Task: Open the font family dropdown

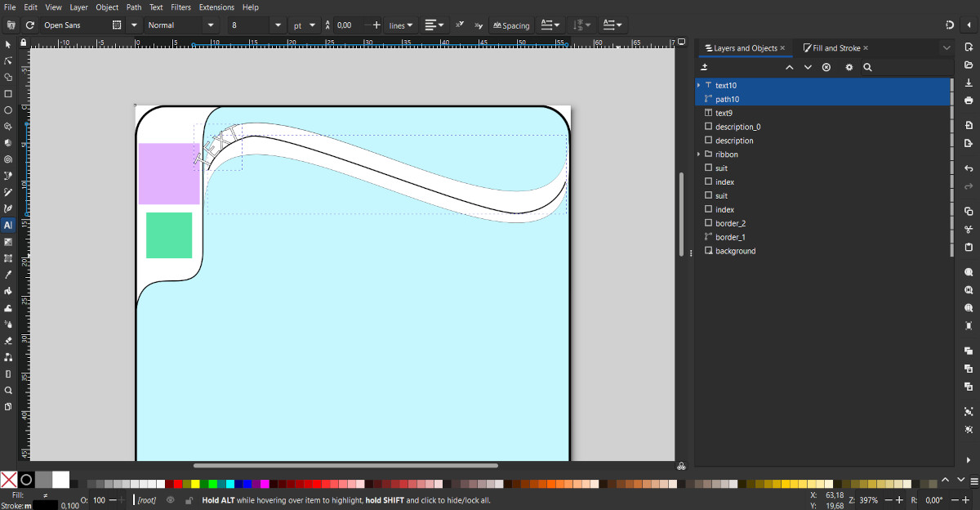Action: (x=134, y=25)
